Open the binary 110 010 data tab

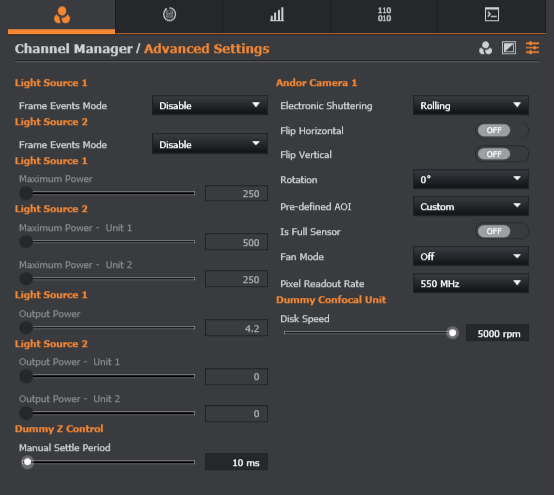point(384,15)
